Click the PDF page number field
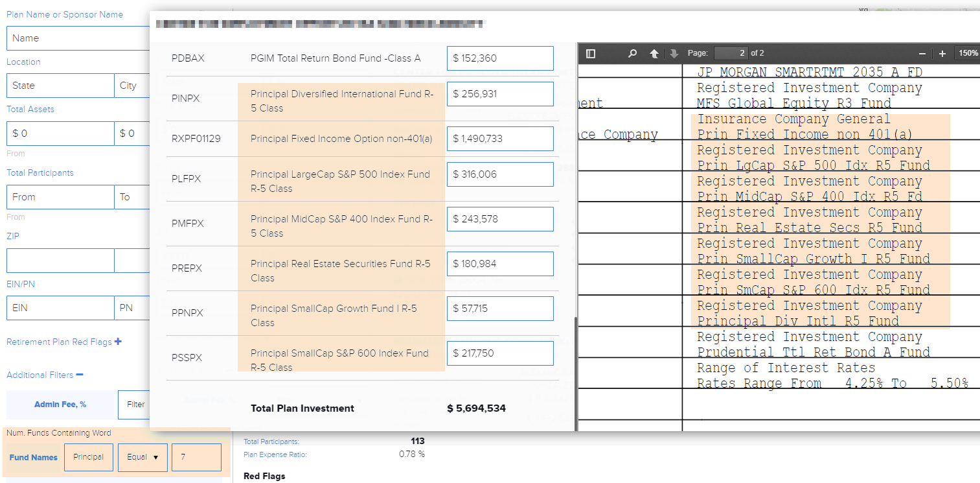This screenshot has width=980, height=483. pos(730,53)
